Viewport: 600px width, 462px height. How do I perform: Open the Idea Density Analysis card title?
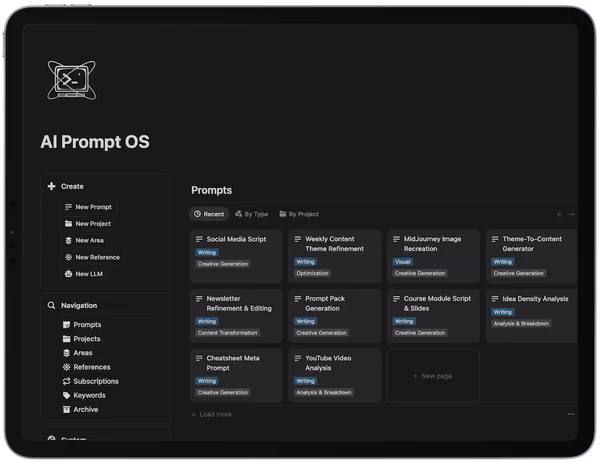tap(535, 299)
